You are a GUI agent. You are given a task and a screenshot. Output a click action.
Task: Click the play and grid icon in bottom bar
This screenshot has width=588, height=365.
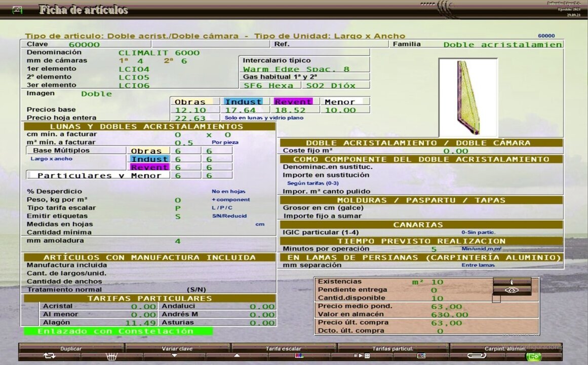(362, 356)
